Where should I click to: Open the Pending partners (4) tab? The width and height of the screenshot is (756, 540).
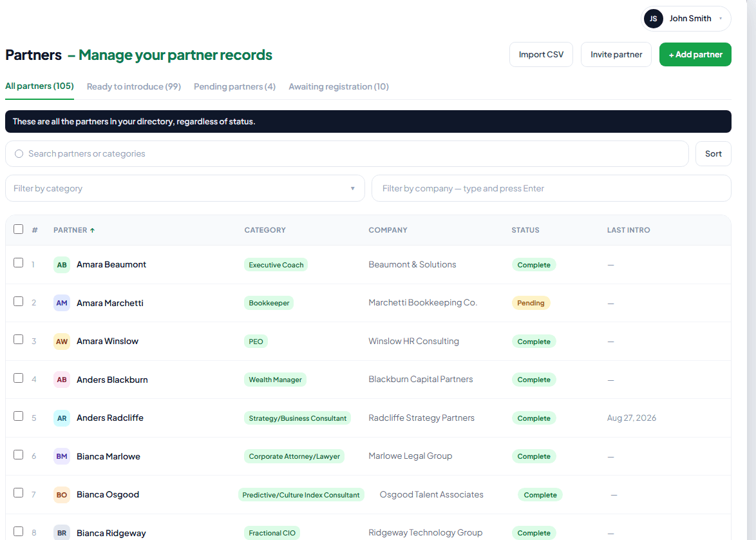tap(235, 87)
